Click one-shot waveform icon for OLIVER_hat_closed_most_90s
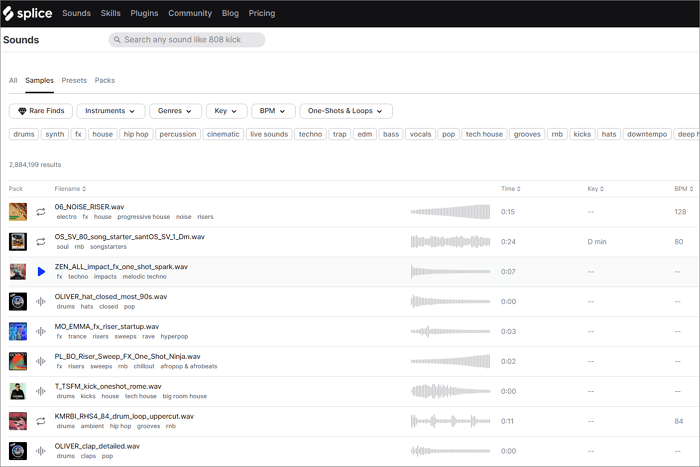 41,302
